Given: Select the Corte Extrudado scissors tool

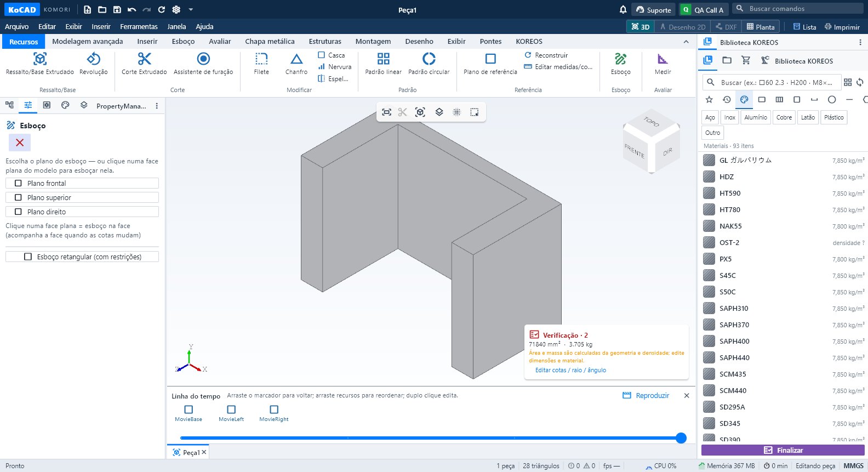Looking at the screenshot, I should click(144, 64).
